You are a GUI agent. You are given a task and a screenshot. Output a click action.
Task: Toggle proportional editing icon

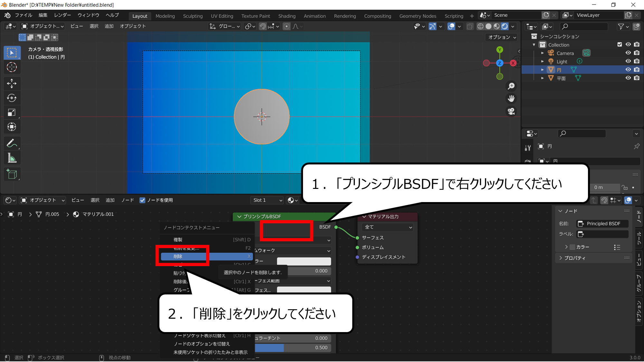(x=287, y=26)
